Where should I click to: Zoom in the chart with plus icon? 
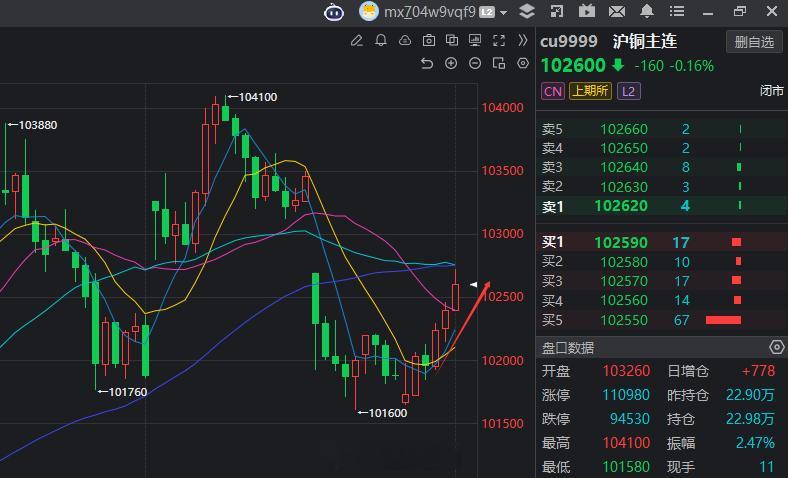point(451,63)
